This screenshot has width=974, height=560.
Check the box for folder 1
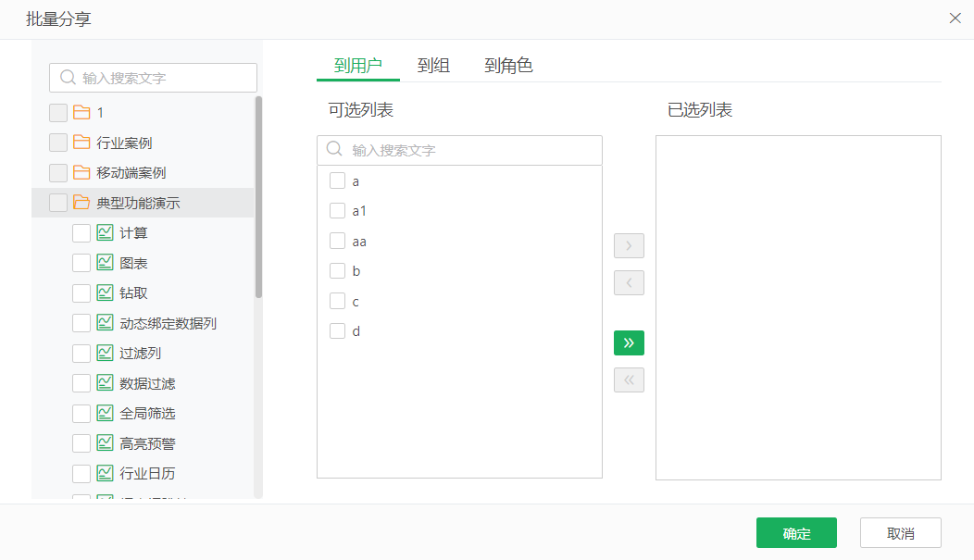[x=58, y=112]
